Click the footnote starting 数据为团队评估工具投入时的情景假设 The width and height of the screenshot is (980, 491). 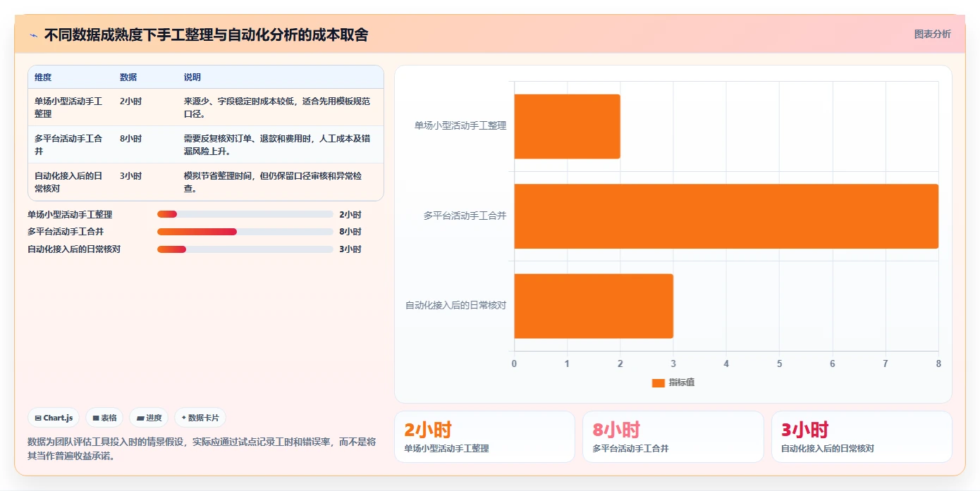202,449
